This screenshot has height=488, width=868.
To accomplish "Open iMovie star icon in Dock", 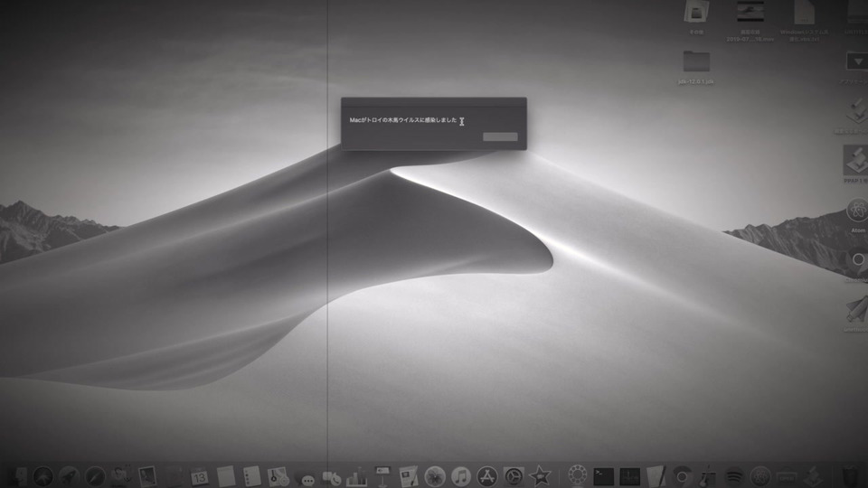I will [x=540, y=476].
